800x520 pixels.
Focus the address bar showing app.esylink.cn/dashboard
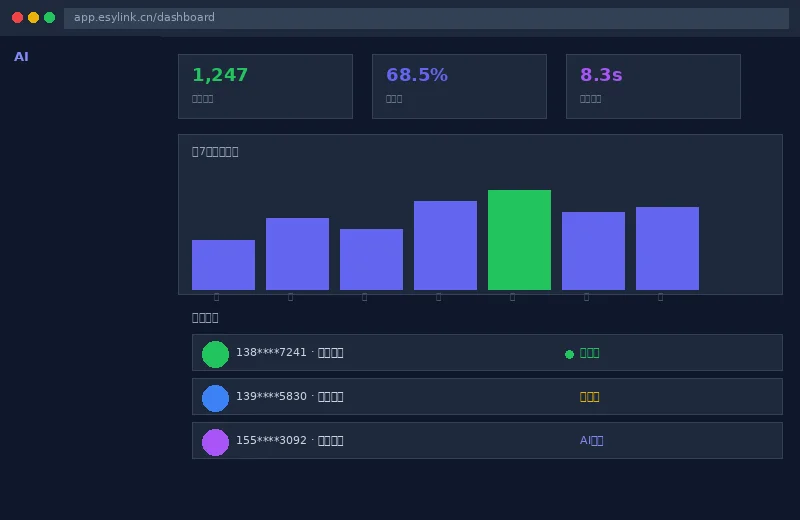point(426,18)
